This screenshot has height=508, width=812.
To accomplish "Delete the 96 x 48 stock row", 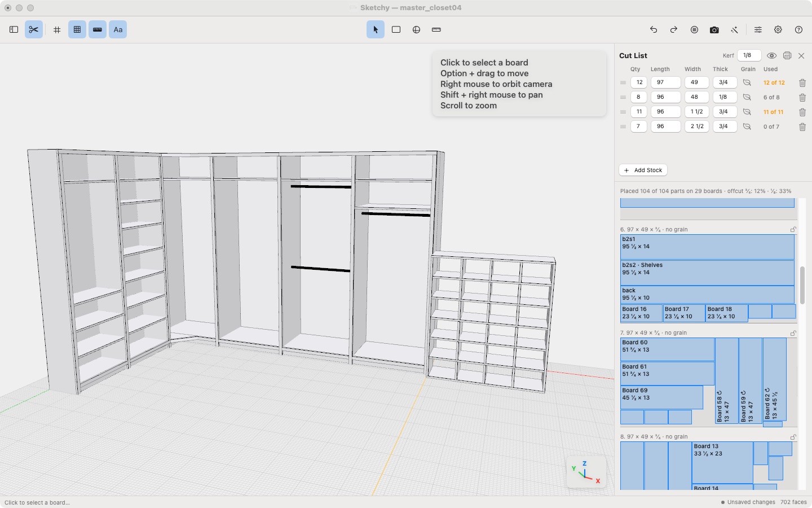I will click(x=802, y=97).
